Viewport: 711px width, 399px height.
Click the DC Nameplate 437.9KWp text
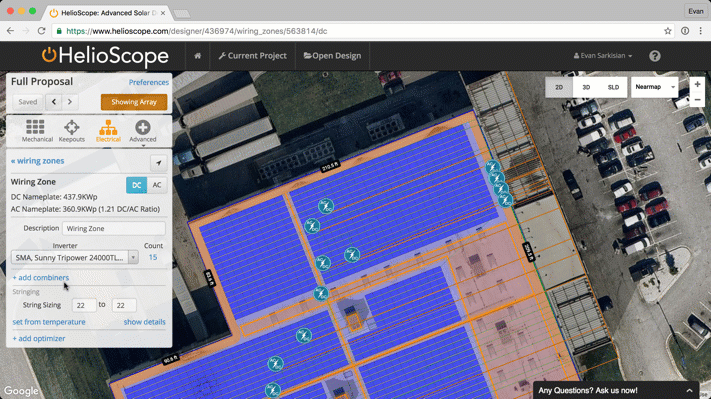point(54,197)
